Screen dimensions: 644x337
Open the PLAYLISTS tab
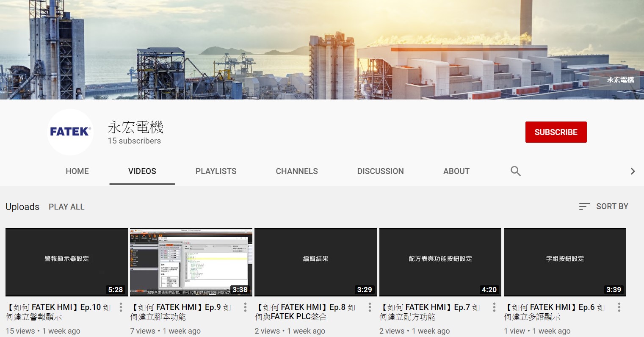tap(216, 171)
